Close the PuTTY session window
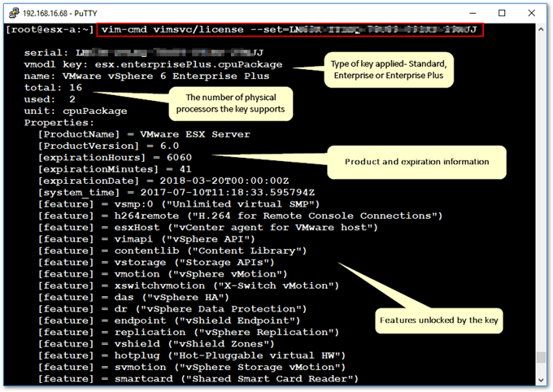 tap(532, 13)
